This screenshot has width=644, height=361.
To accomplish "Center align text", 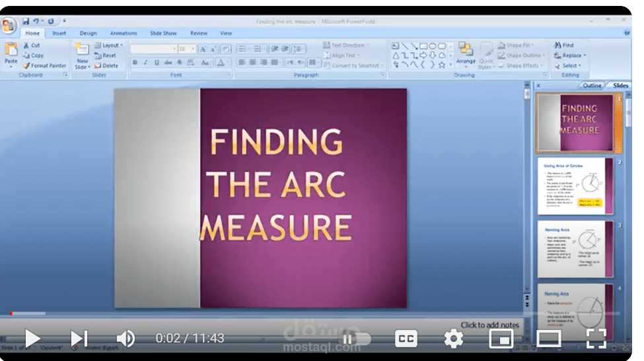I will click(x=252, y=62).
